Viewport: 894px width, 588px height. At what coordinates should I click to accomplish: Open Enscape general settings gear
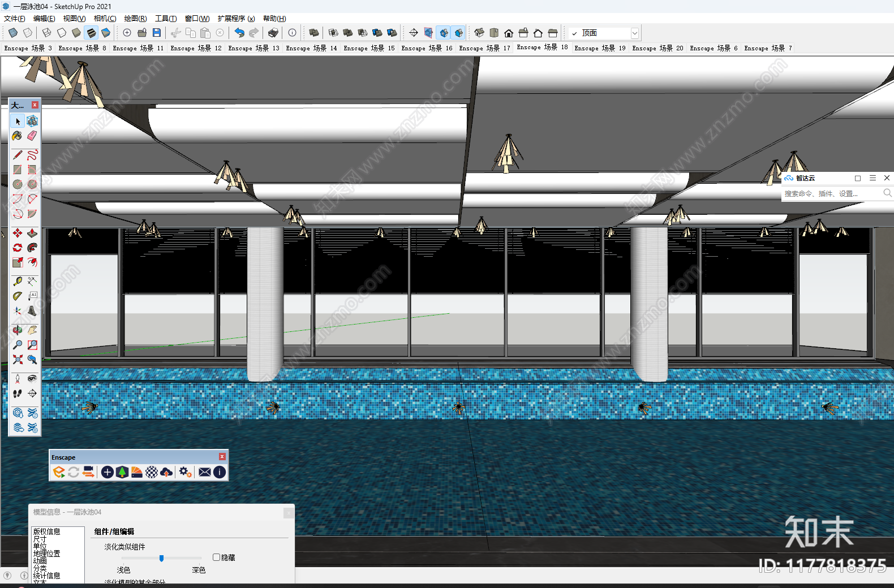[185, 472]
